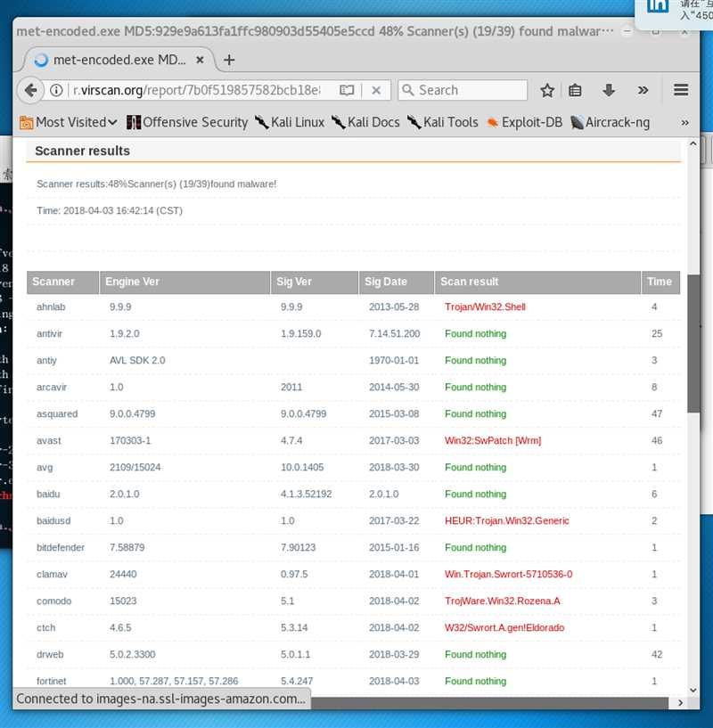The height and width of the screenshot is (728, 713).
Task: Click AVL SDK 2.0 engine version cell
Action: pos(137,360)
